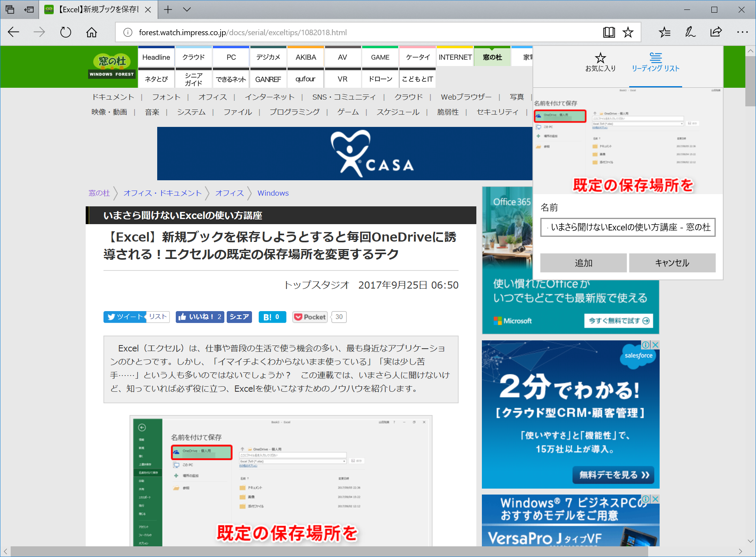756x557 pixels.
Task: Select the 窓の杜 navigation tab
Action: [492, 57]
